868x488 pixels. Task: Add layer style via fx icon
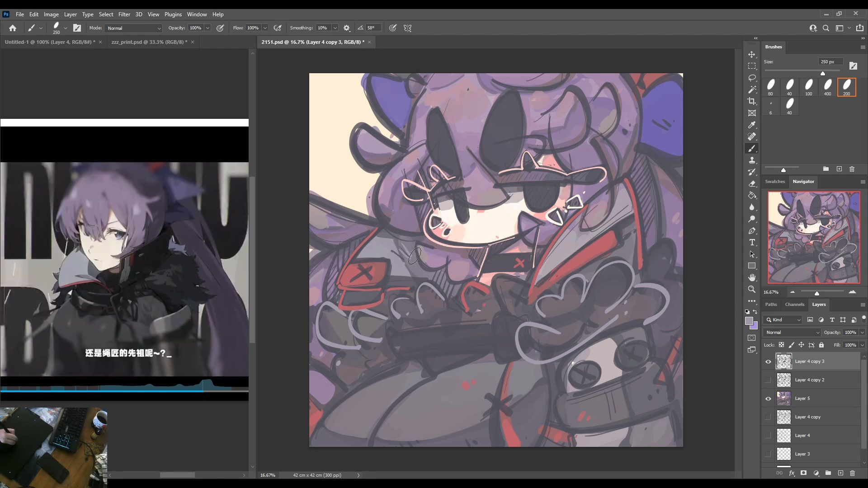tap(792, 473)
